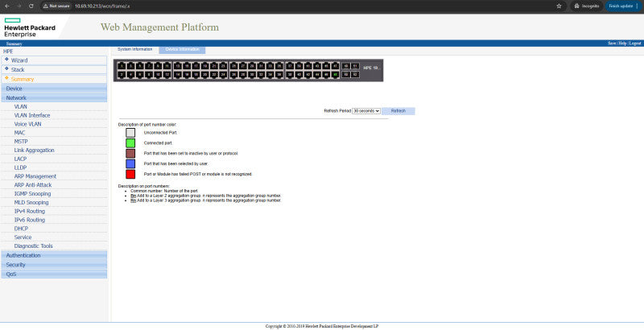Open Link Aggregation settings

[x=34, y=151]
